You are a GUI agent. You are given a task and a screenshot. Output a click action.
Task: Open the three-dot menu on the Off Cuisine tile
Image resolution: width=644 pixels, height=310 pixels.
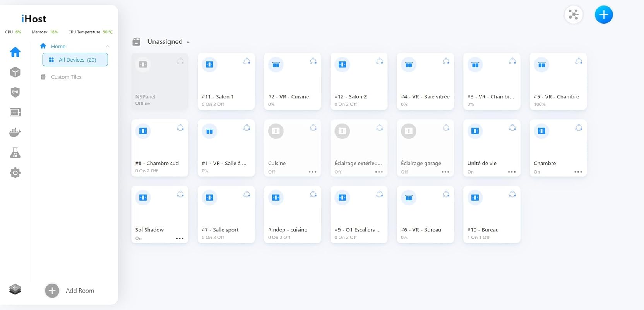[313, 172]
